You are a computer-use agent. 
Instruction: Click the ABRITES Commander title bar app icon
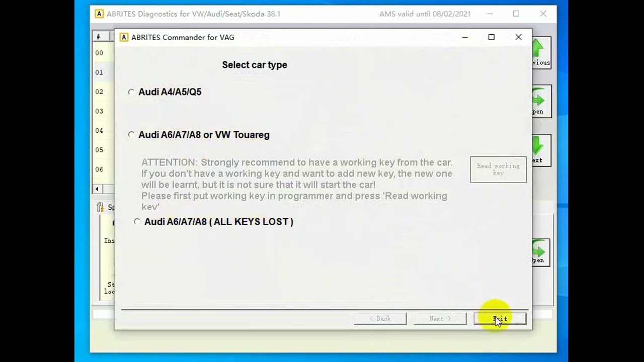[124, 37]
